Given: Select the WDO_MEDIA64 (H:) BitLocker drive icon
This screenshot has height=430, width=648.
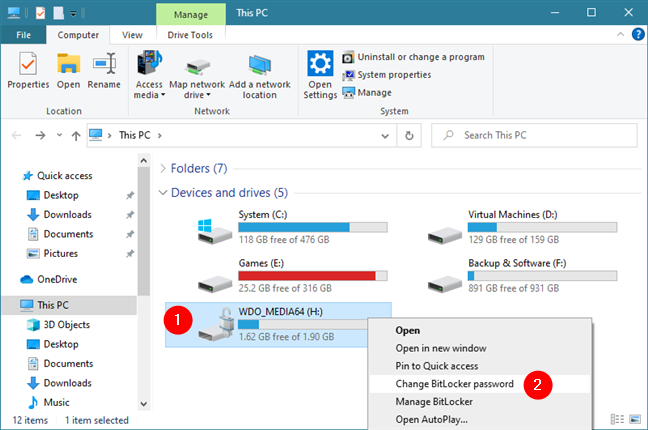Looking at the screenshot, I should 215,325.
